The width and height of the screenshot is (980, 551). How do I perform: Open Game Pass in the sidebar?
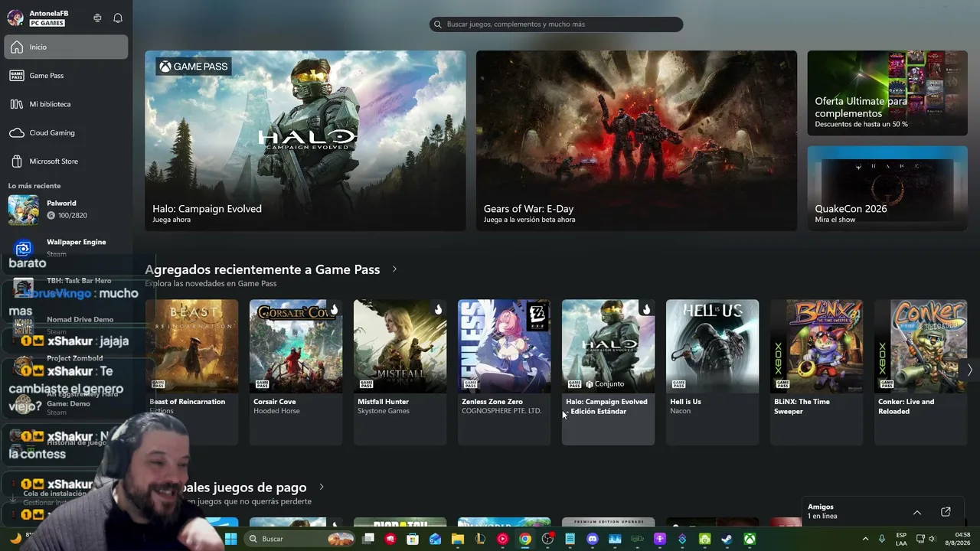point(66,76)
